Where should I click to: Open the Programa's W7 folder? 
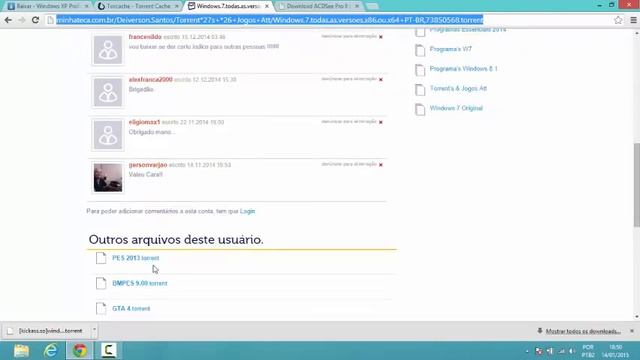(x=451, y=49)
